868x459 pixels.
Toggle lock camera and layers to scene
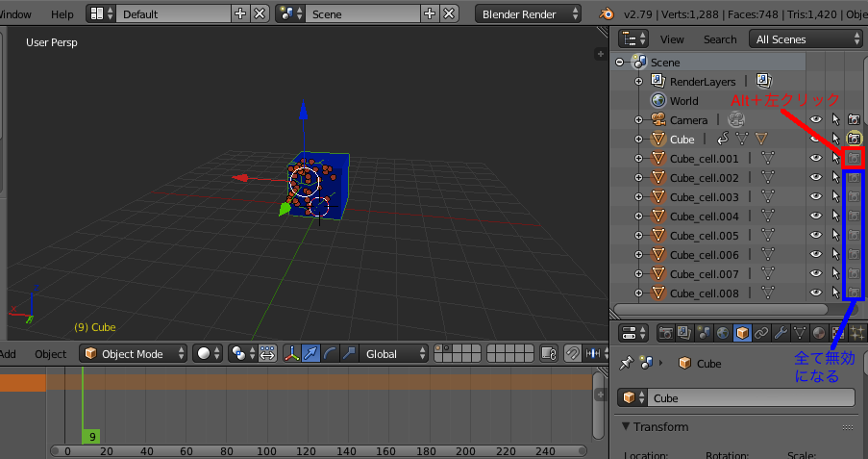coord(549,353)
